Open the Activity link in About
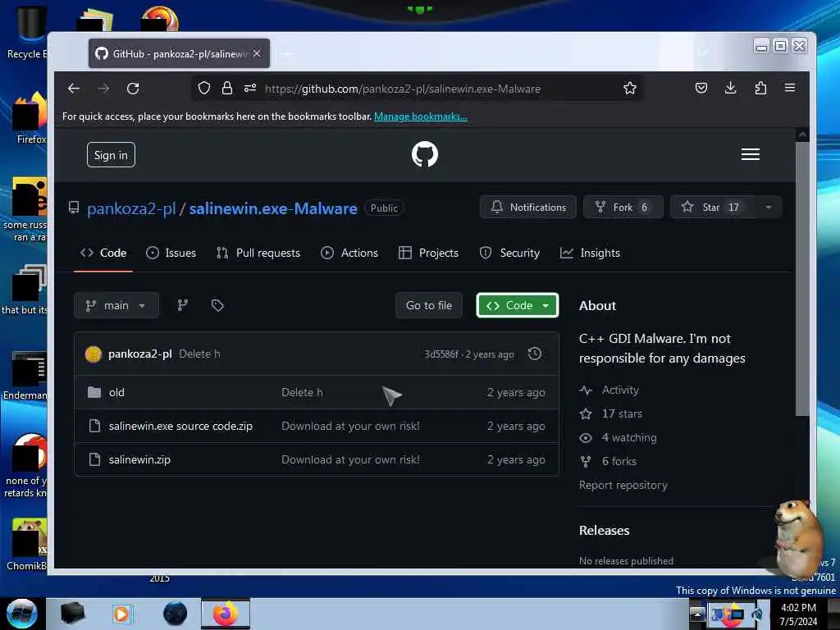Viewport: 840px width, 630px height. pyautogui.click(x=620, y=390)
